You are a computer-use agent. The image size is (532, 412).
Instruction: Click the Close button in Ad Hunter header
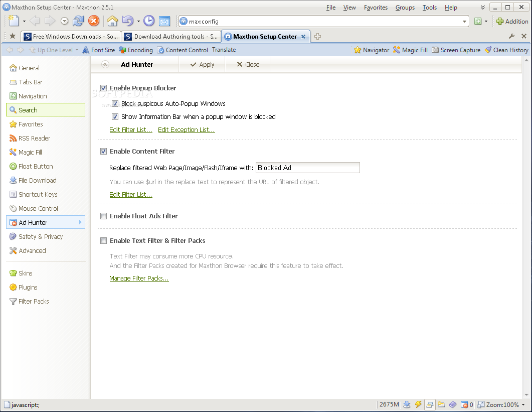point(248,64)
